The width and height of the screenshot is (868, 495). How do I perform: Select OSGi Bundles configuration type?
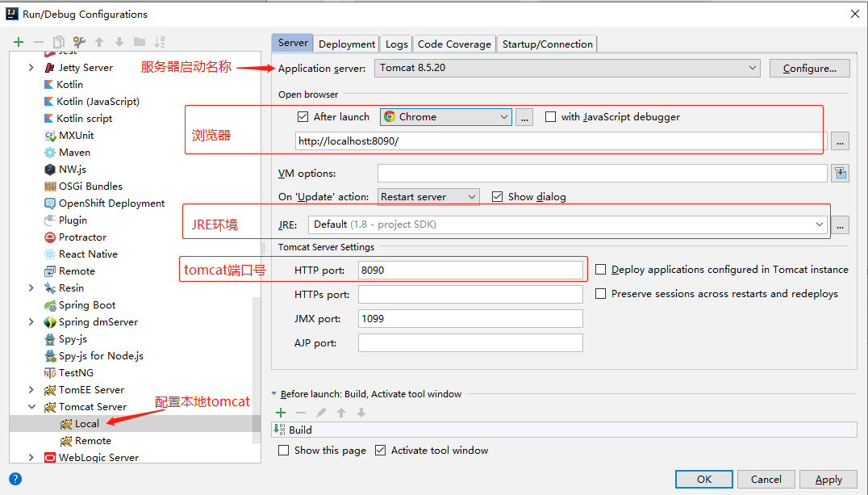tap(91, 187)
